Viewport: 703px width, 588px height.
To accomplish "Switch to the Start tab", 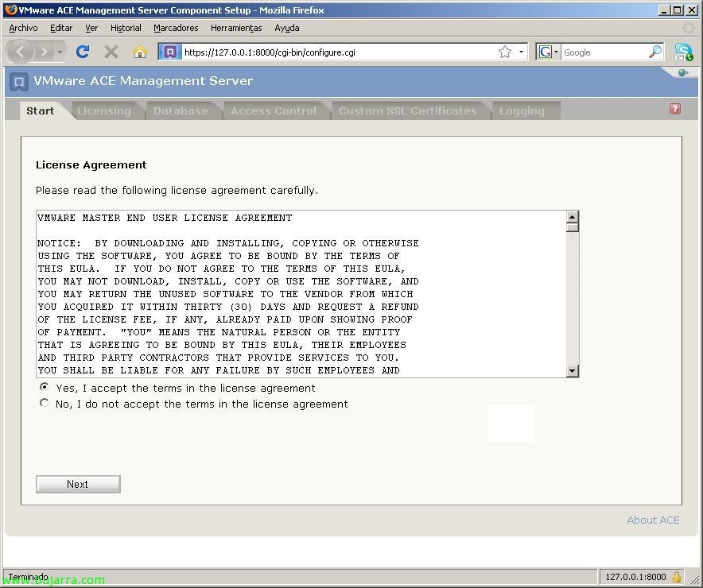I will [x=41, y=110].
